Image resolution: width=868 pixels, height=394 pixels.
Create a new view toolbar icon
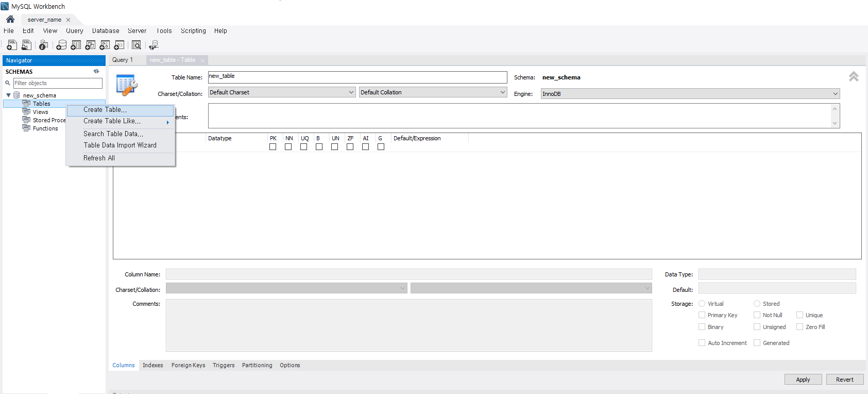pyautogui.click(x=90, y=45)
